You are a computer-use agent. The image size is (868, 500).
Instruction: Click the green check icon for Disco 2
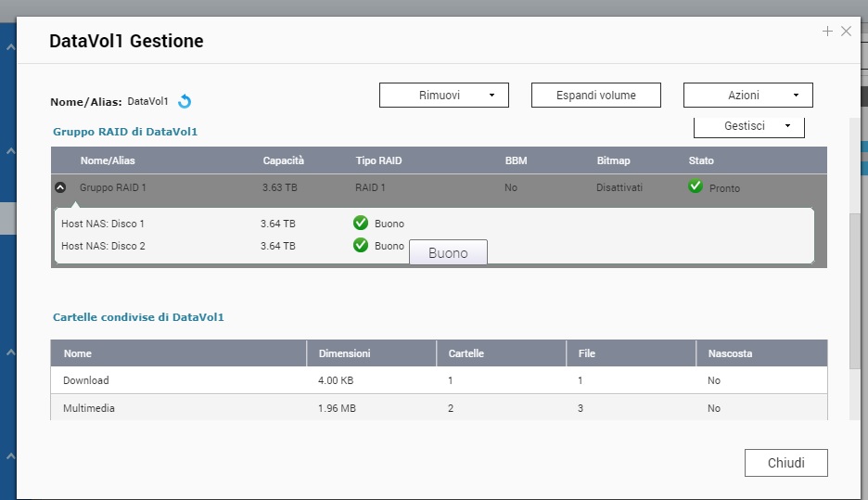click(361, 245)
